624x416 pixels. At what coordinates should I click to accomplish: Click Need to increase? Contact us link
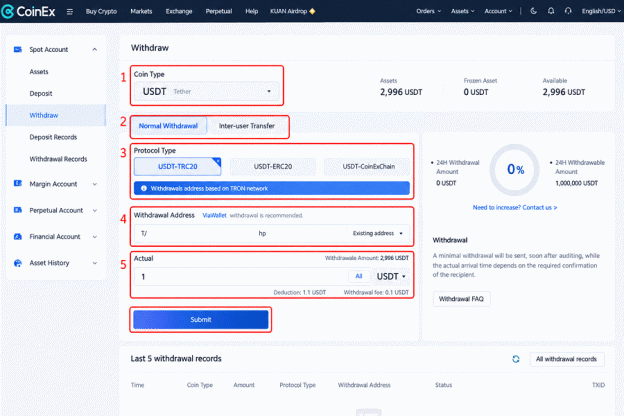click(515, 207)
